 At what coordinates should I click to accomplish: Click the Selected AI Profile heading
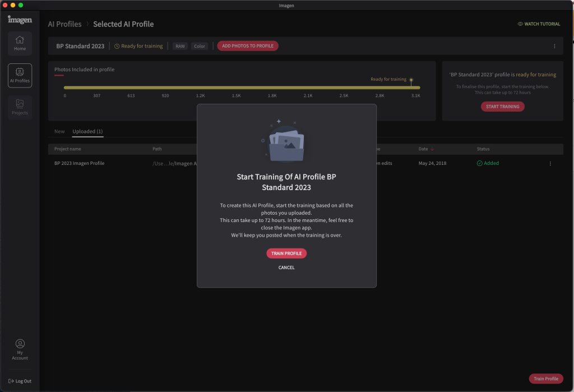123,24
